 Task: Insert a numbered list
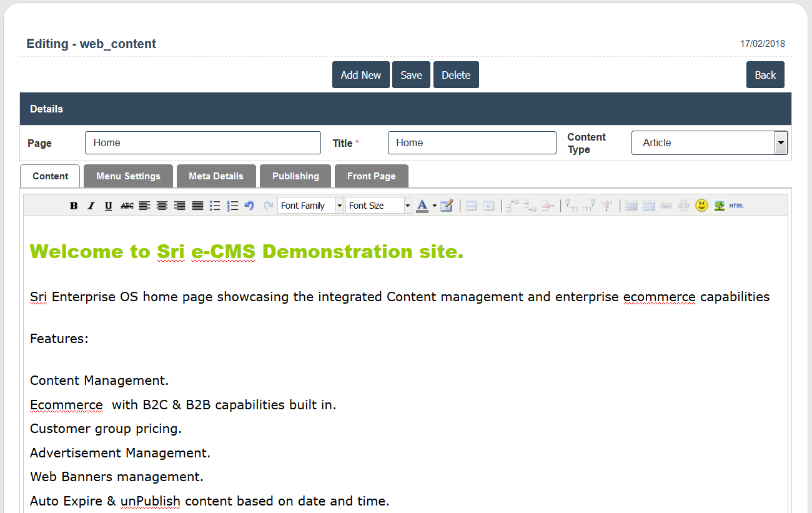pos(232,206)
